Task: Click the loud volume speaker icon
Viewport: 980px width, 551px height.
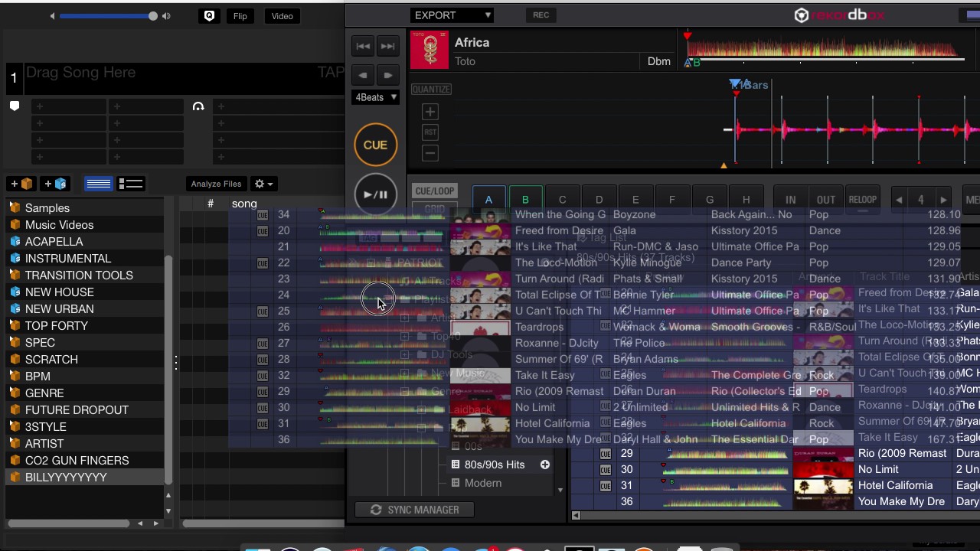Action: (x=166, y=16)
